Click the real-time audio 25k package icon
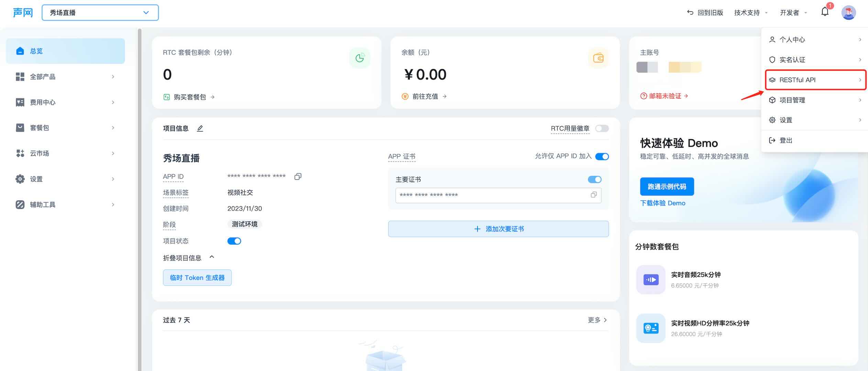Viewport: 868px width, 371px height. point(650,280)
